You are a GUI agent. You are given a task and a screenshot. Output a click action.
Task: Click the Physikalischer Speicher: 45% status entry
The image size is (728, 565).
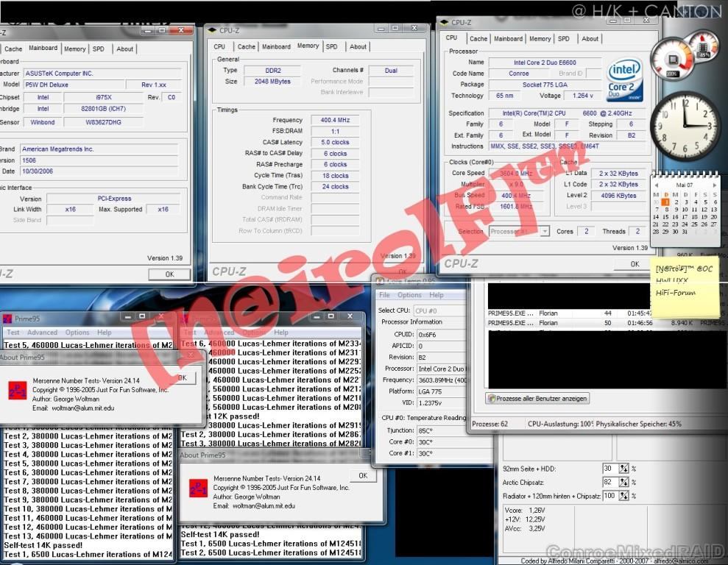pos(639,424)
